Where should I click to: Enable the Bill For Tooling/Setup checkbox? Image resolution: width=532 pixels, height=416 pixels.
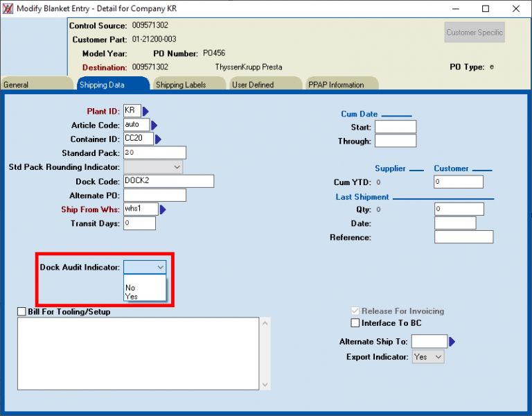click(22, 312)
